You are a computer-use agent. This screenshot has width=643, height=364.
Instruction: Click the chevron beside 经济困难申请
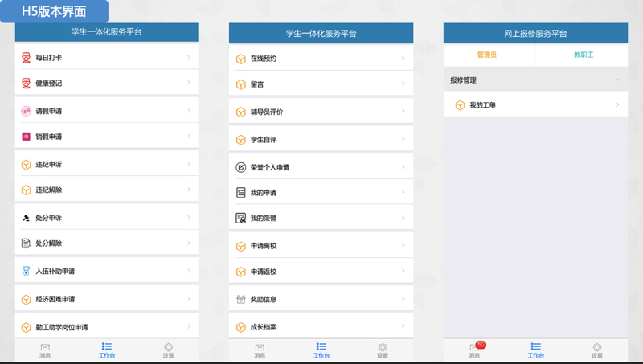188,299
